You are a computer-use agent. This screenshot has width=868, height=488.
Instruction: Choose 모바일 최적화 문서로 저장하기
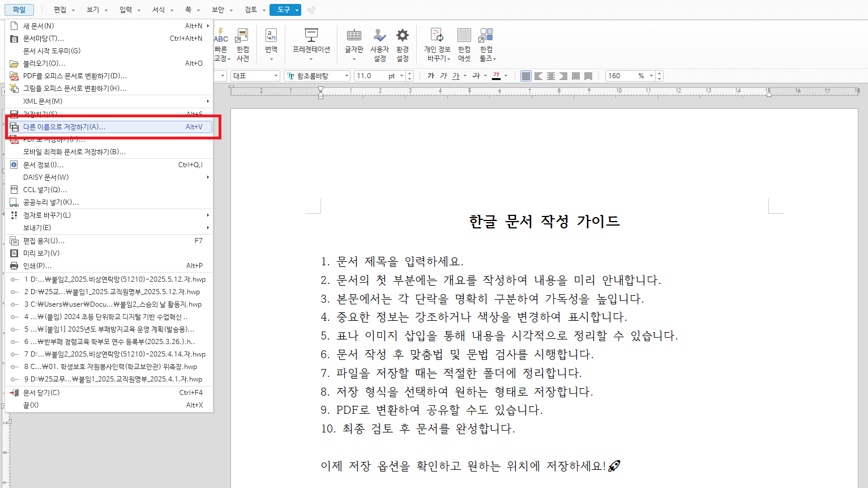click(x=109, y=152)
